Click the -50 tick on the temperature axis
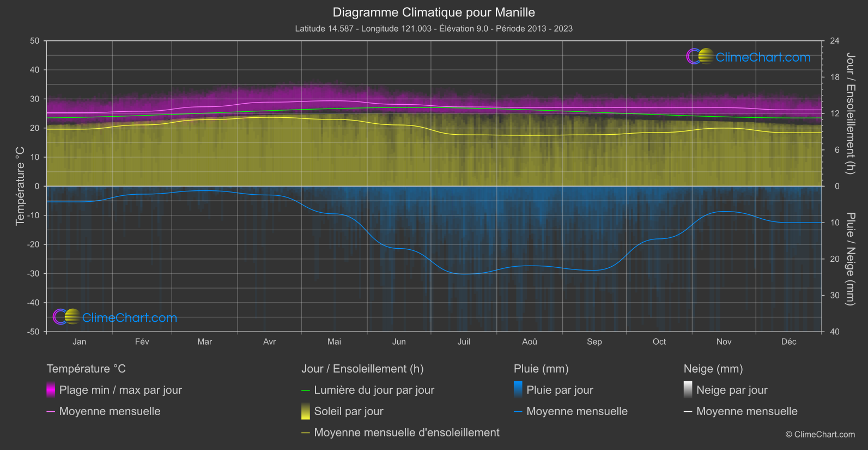This screenshot has height=450, width=868. coord(33,332)
